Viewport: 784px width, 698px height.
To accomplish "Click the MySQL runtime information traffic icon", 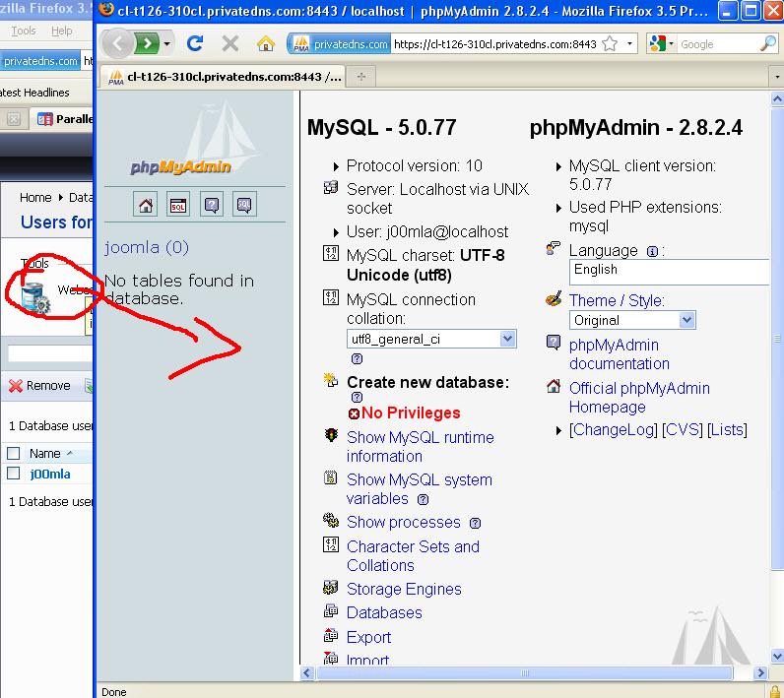I will [x=331, y=435].
